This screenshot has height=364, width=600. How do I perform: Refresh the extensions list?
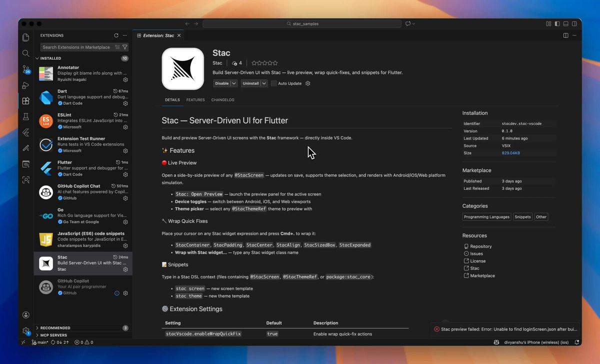[116, 35]
